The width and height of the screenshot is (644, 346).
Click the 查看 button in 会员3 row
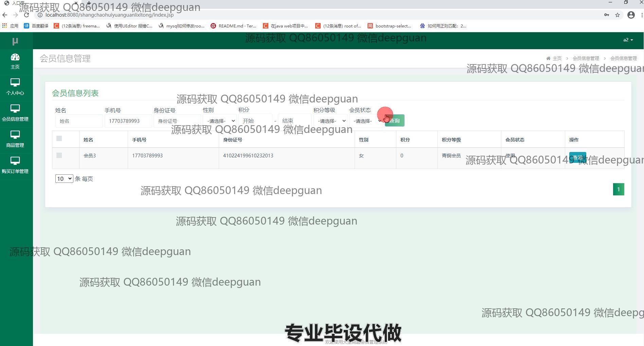577,157
